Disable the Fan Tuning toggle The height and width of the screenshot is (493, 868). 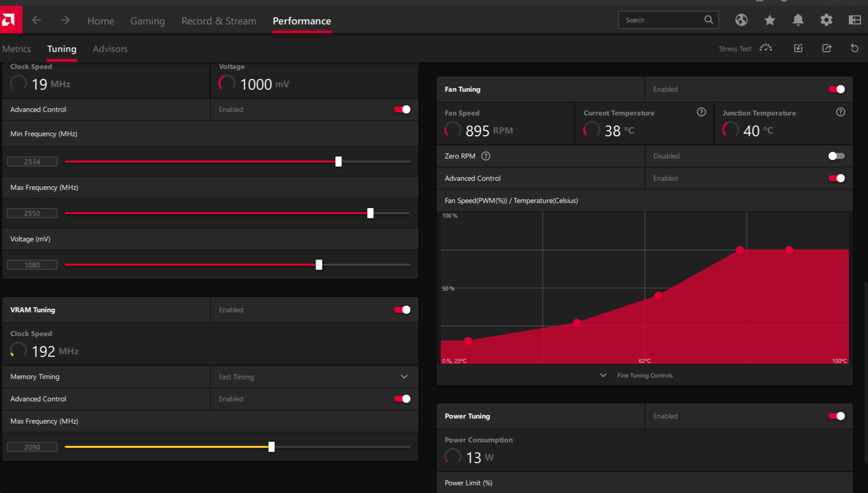tap(836, 89)
